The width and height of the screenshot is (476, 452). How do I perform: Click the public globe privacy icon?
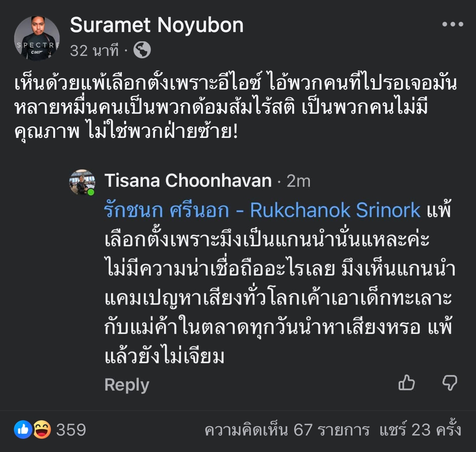coord(142,50)
